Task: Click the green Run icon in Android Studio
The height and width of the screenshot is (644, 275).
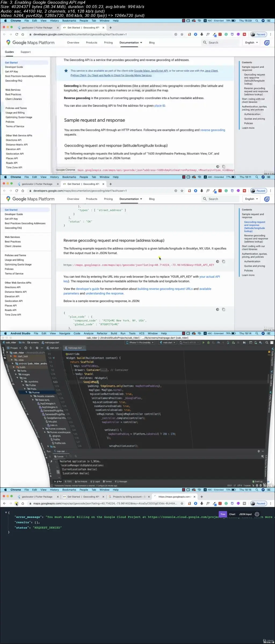Action: coord(203,343)
